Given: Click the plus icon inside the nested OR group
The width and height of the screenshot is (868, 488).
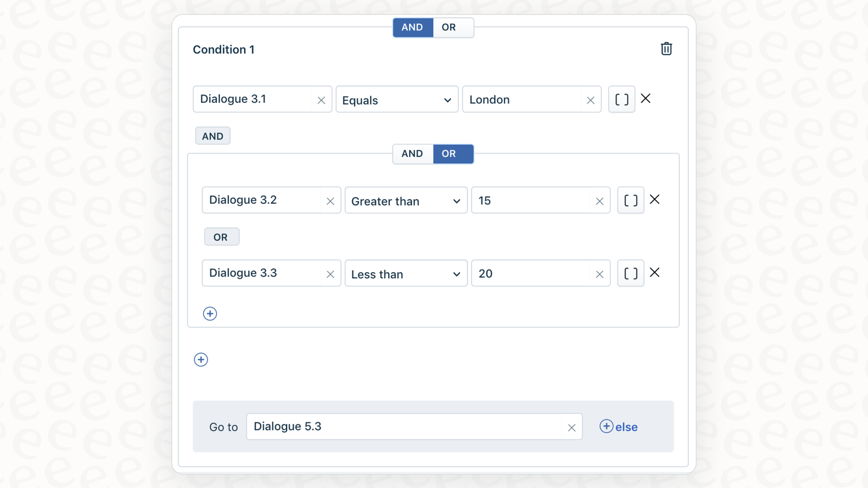Looking at the screenshot, I should click(210, 313).
